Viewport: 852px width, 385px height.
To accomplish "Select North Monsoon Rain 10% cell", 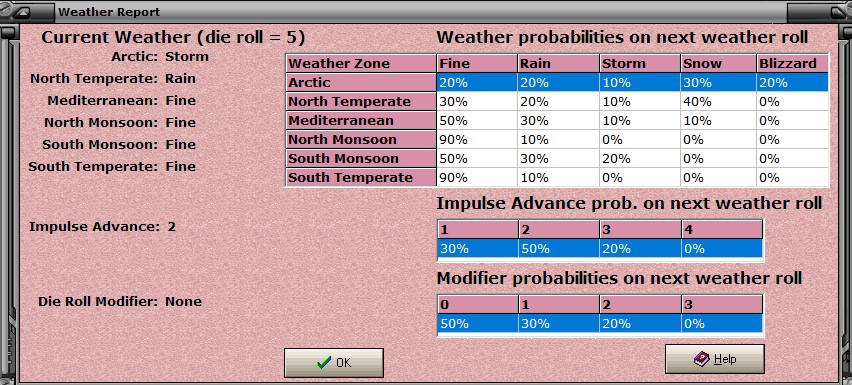I will [x=559, y=140].
